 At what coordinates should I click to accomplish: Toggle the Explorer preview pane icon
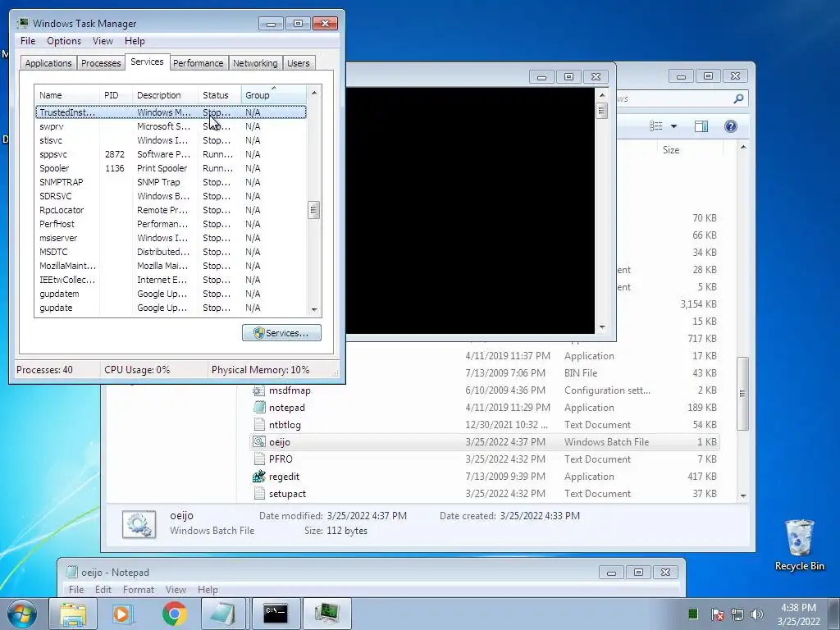coord(701,126)
